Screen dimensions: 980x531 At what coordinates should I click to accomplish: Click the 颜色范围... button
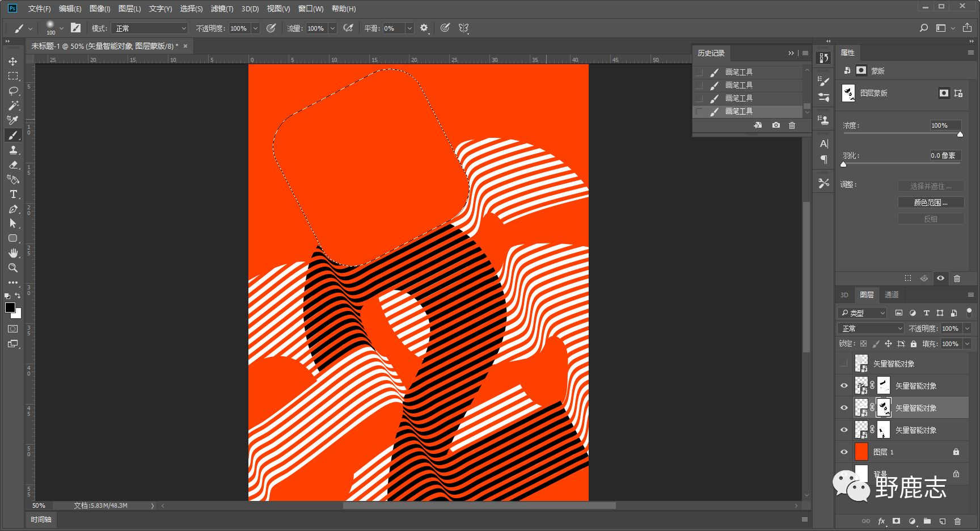(x=931, y=203)
